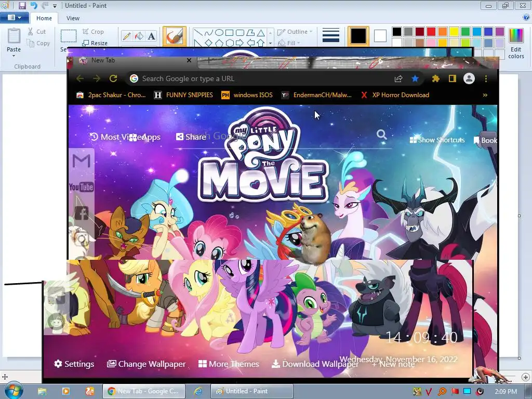Click Edit colors button
The height and width of the screenshot is (399, 532).
point(516,44)
